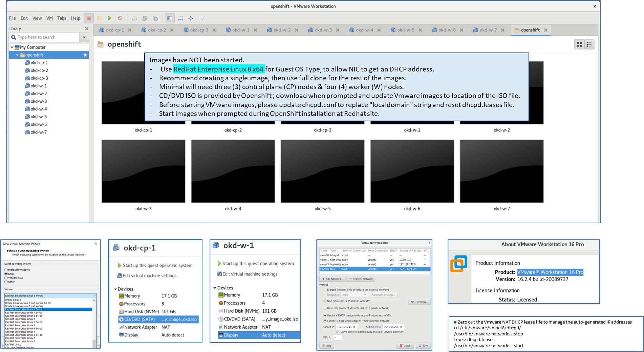
Task: Enter full screen mode via toolbar icon
Action: (x=191, y=18)
